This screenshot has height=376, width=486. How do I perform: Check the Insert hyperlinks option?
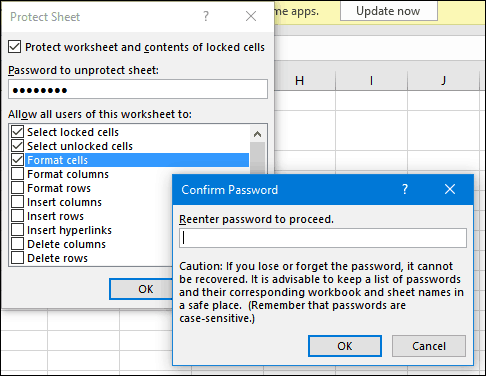point(17,230)
